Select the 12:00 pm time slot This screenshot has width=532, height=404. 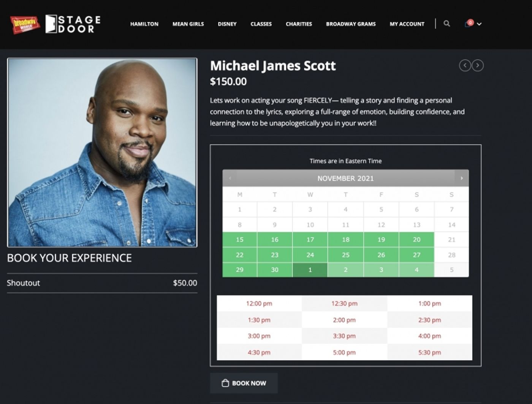(x=259, y=303)
